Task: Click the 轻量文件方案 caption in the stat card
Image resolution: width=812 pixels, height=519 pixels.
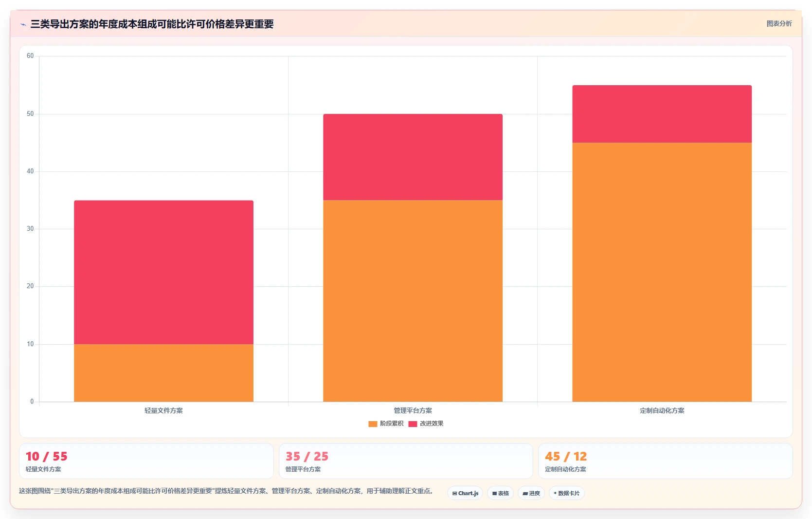Action: click(x=43, y=469)
